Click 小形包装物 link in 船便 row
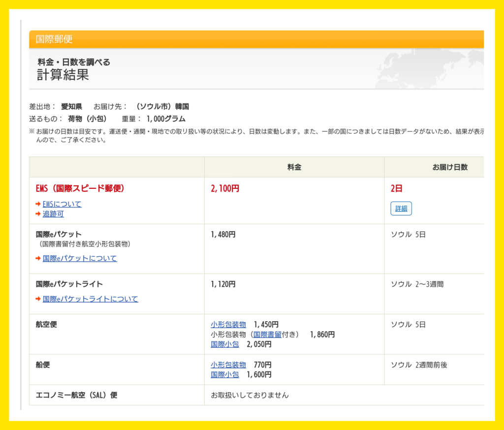The image size is (504, 430). click(228, 365)
